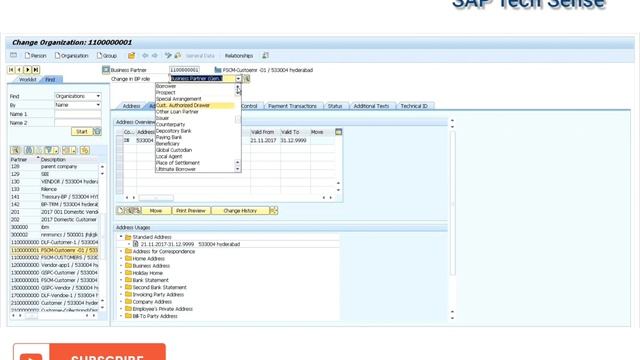Switch to the Find tab
640x360 pixels.
[51, 80]
